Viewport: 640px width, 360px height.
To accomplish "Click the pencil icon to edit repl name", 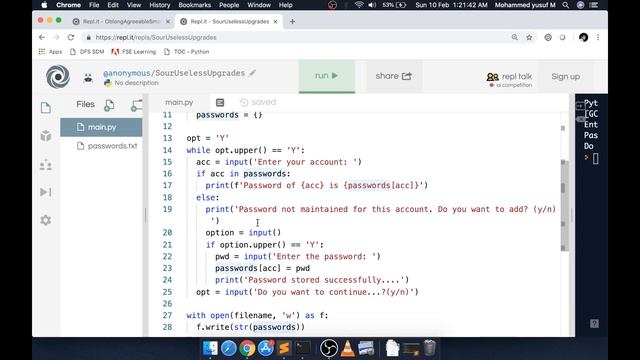I will point(253,73).
